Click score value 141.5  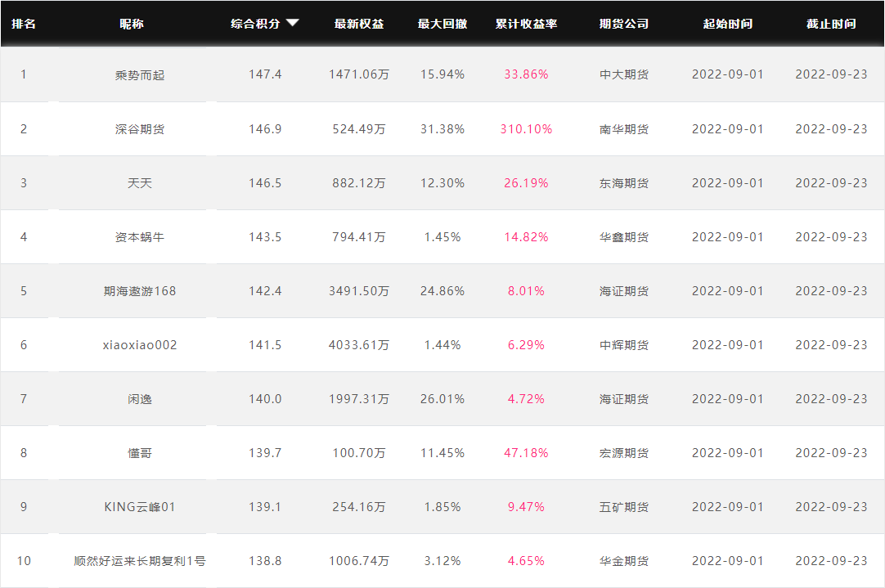(x=265, y=345)
